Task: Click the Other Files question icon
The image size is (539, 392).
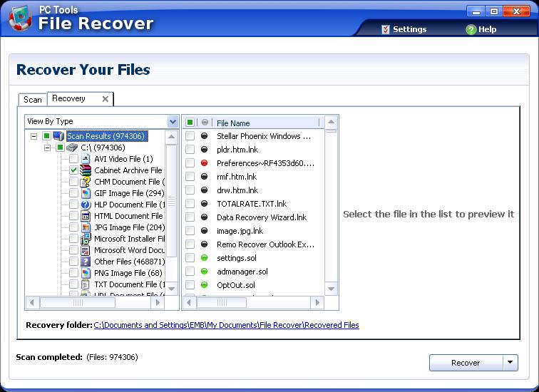Action: [x=86, y=262]
